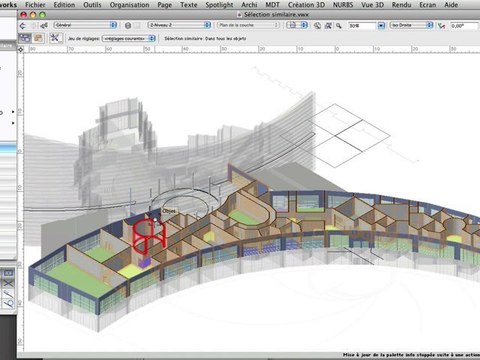
Task: Click the rotation angle 0,00° field
Action: point(464,25)
